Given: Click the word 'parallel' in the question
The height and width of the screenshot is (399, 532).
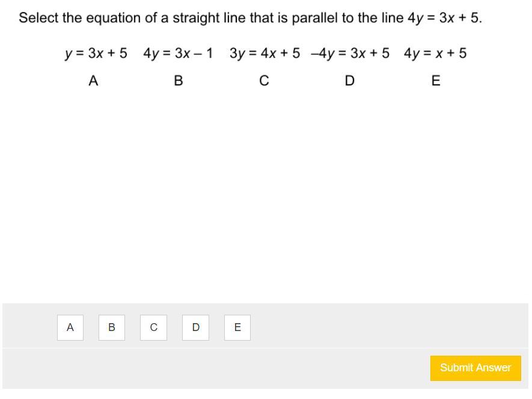Looking at the screenshot, I should coord(314,18).
